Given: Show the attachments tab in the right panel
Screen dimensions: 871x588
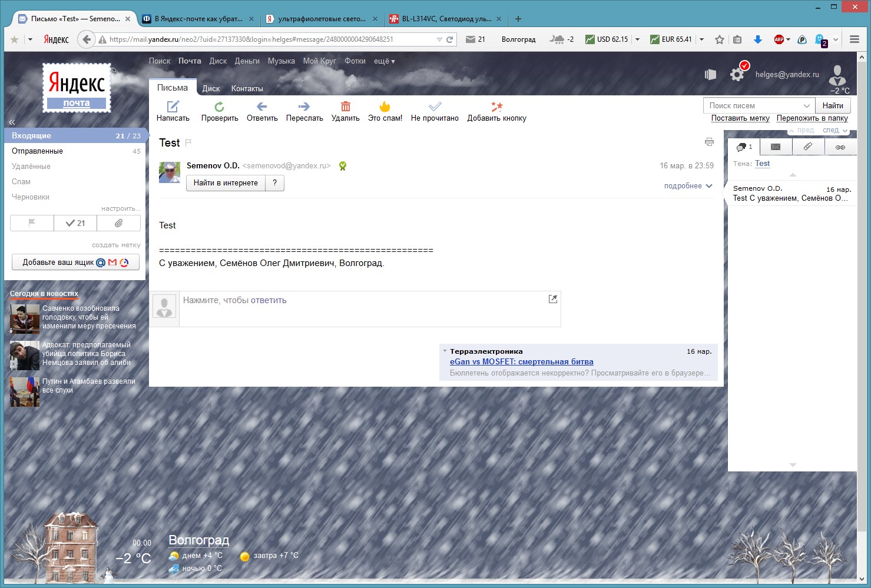Looking at the screenshot, I should [x=808, y=147].
